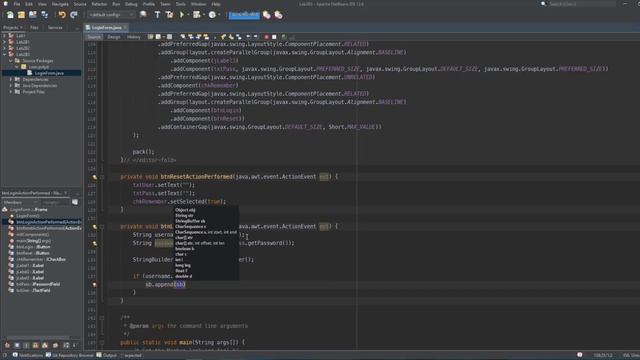Image resolution: width=640 pixels, height=360 pixels.
Task: Open the Members dropdown in the Navigator
Action: (20, 202)
